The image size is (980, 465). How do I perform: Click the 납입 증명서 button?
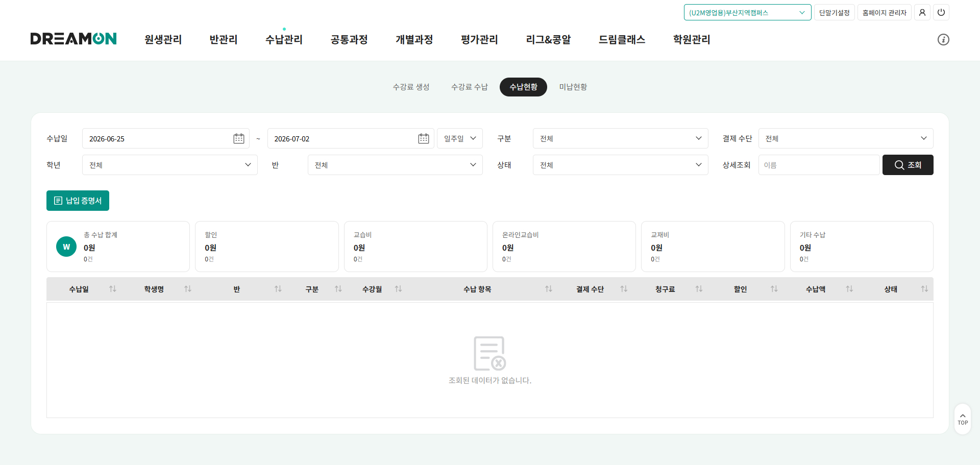[78, 201]
